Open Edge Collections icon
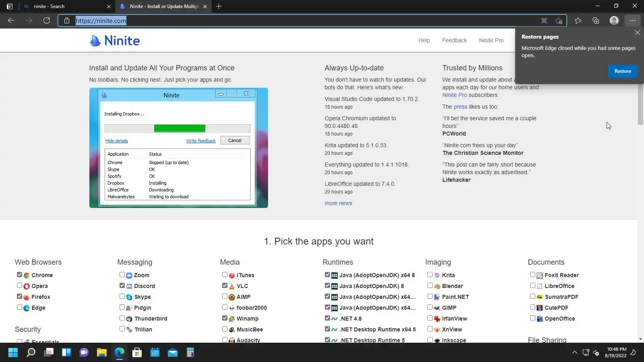Viewport: 644px width, 362px height. tap(596, 21)
